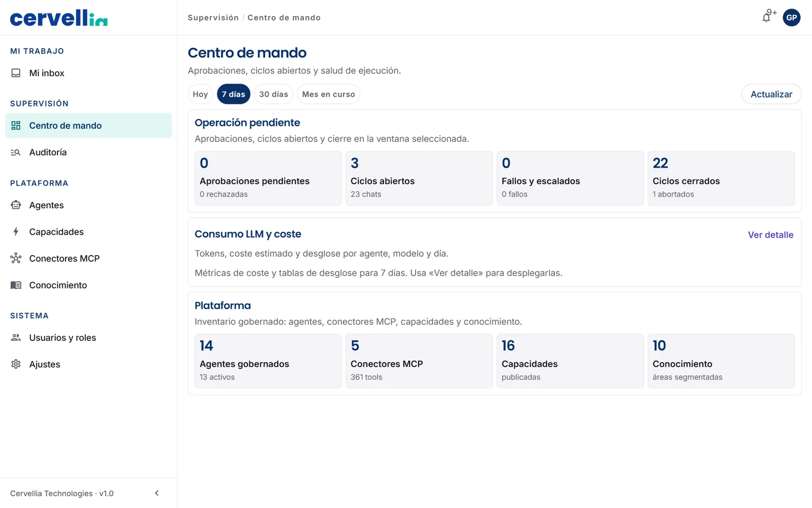Image resolution: width=812 pixels, height=508 pixels.
Task: Switch to the 30 días range
Action: [x=273, y=94]
